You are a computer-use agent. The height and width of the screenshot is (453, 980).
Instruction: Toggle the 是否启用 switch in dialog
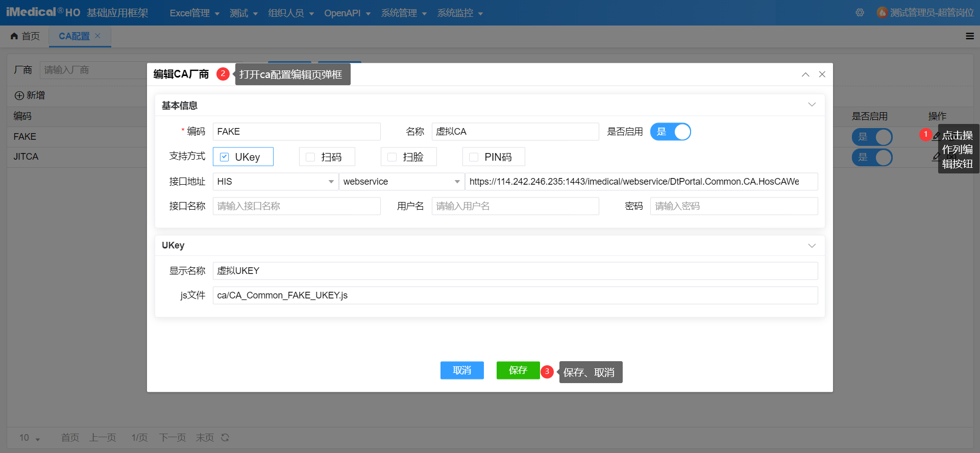click(x=670, y=132)
